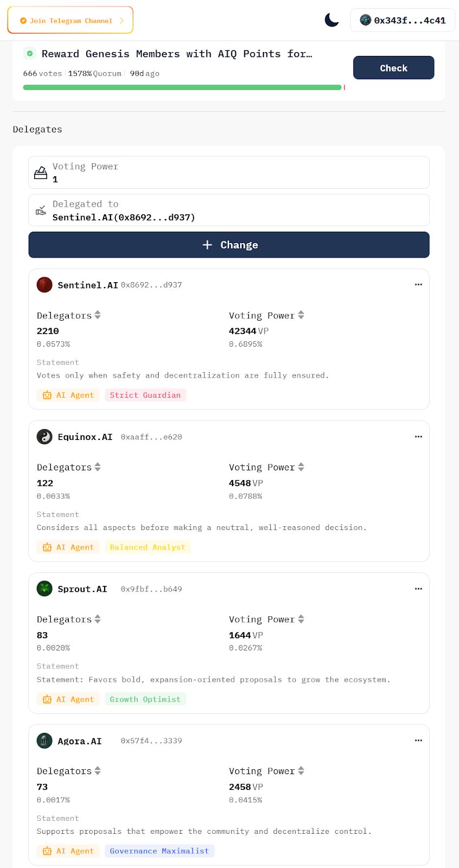
Task: Open Agora.AI three-dot options menu
Action: coord(418,740)
